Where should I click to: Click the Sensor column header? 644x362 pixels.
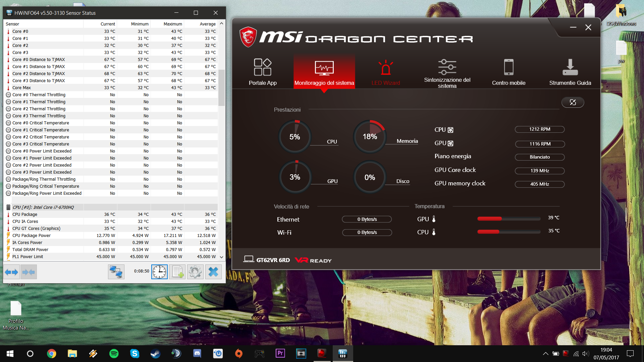point(43,24)
